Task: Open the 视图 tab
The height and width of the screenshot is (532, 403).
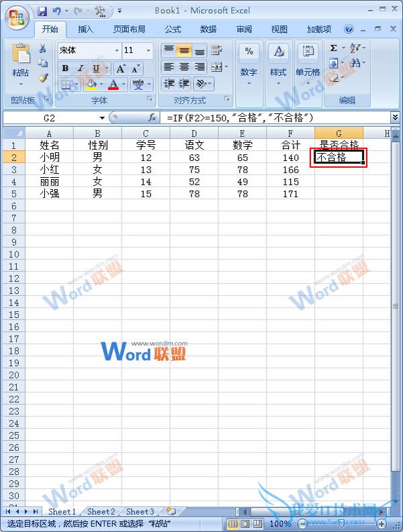Action: click(279, 29)
